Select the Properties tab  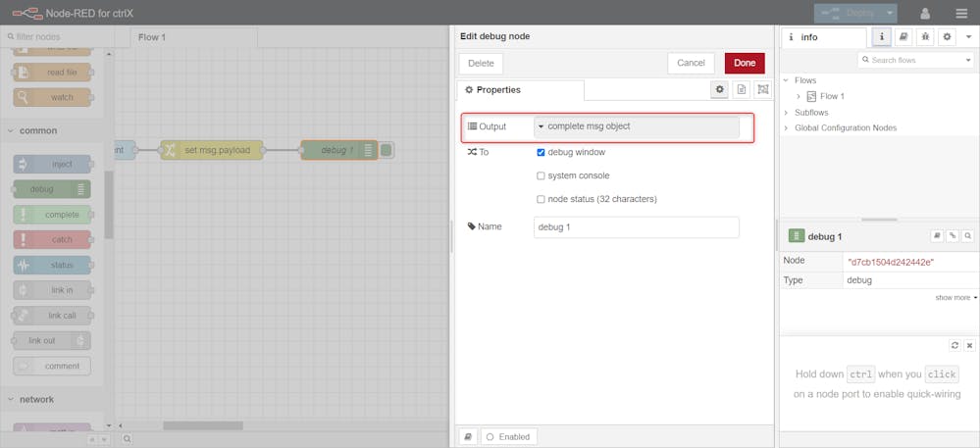tap(520, 90)
